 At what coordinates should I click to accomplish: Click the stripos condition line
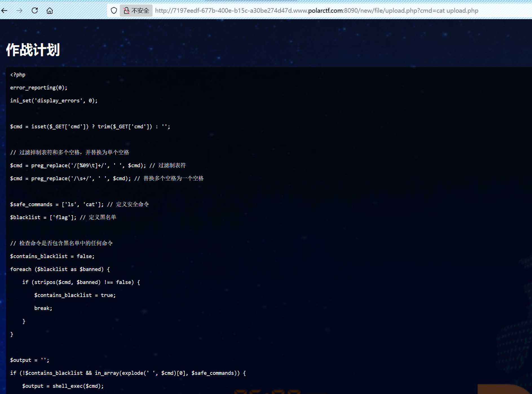click(x=81, y=282)
